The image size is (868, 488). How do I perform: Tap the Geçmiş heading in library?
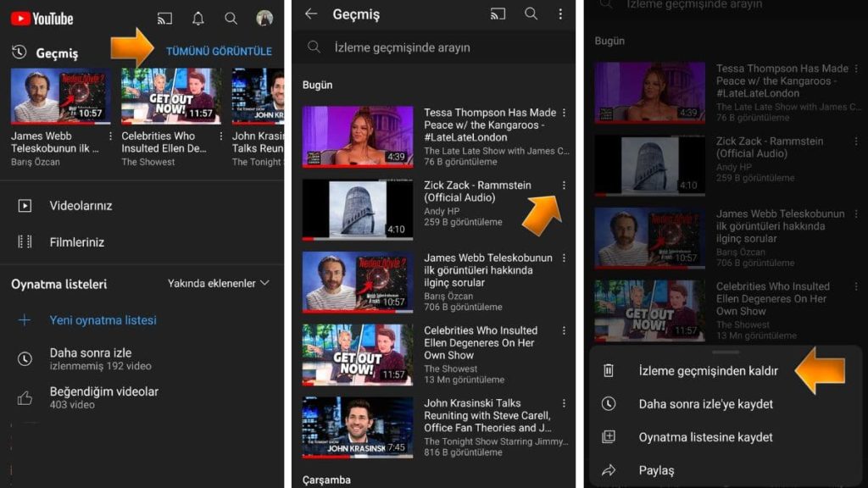pos(57,53)
